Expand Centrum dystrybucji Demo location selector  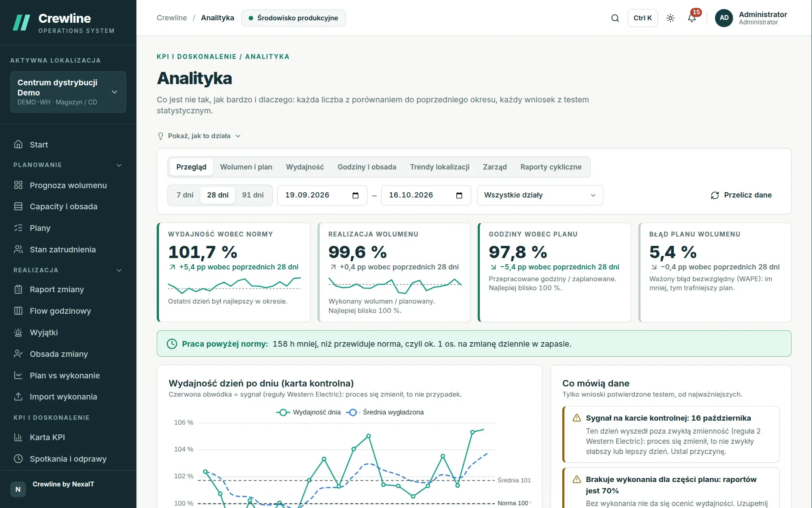[x=68, y=92]
